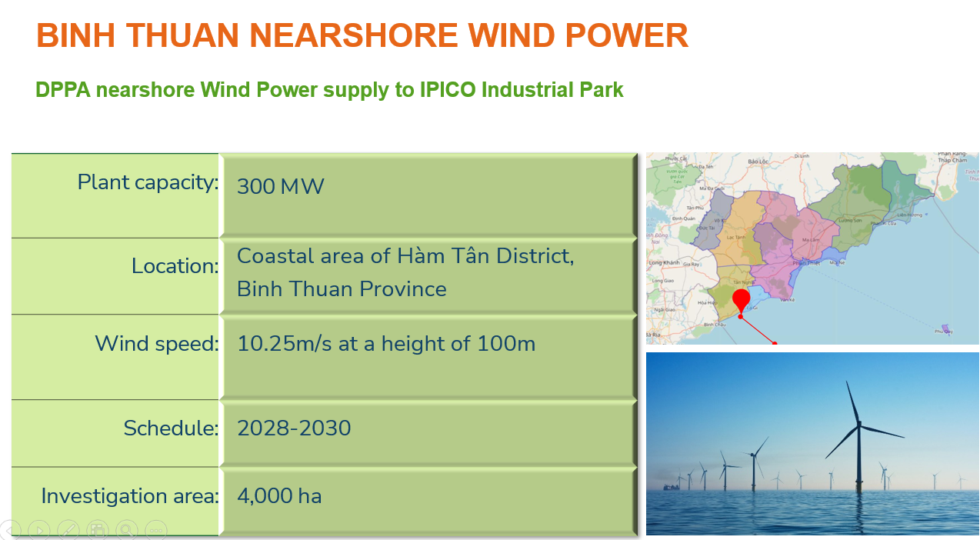Open the pen and laser pointer tools

coord(68,530)
